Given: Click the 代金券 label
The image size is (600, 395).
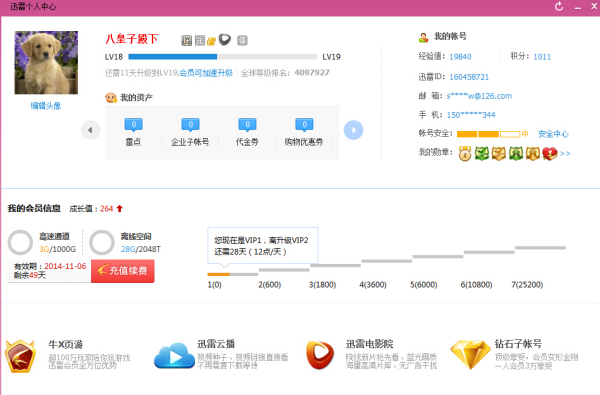Looking at the screenshot, I should 247,142.
